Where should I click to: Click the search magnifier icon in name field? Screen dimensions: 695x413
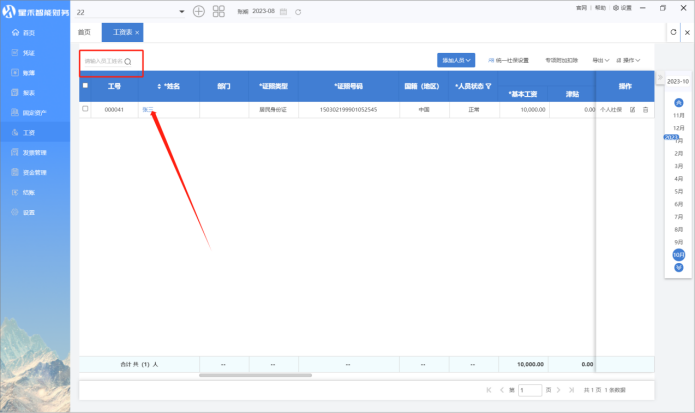coord(128,61)
